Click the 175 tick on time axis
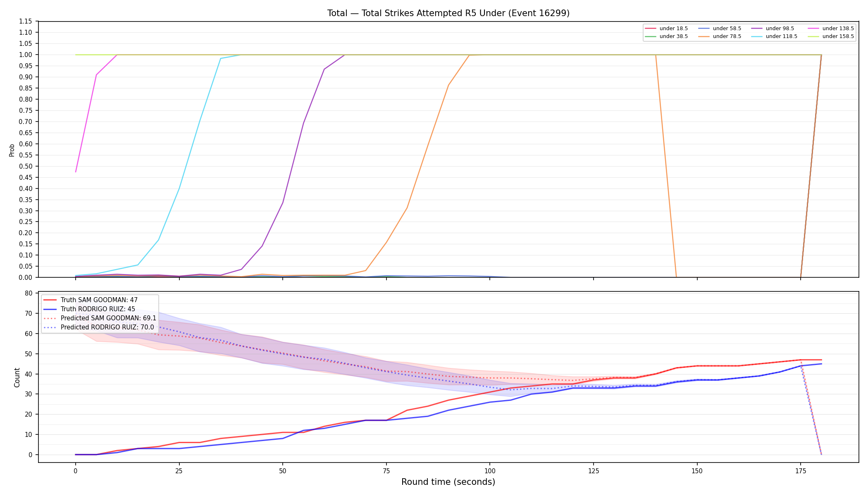This screenshot has width=868, height=496. click(x=801, y=471)
